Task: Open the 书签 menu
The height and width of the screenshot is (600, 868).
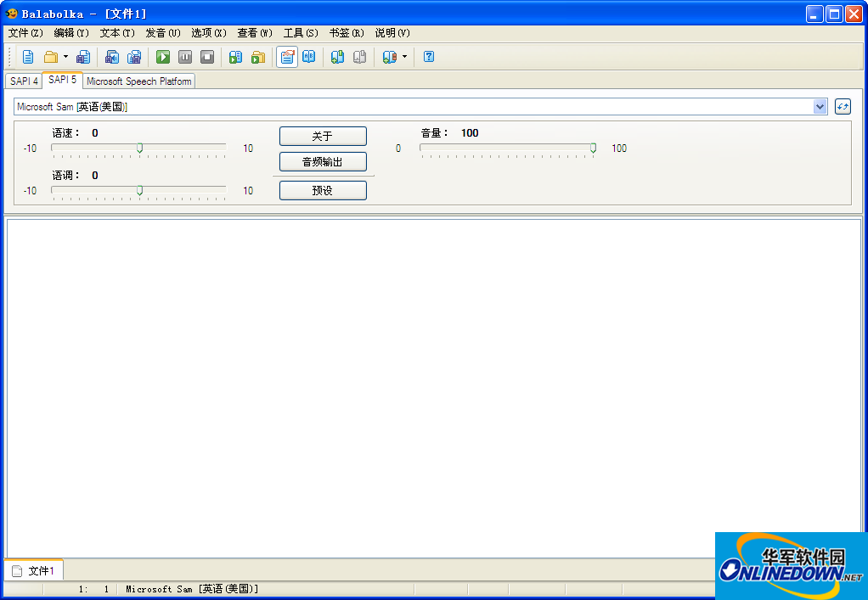Action: tap(347, 33)
